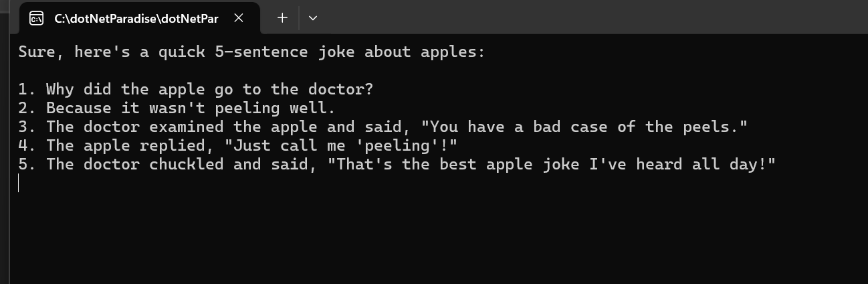
Task: Select the C:\dotNetParadise\dotNetPar tab title
Action: tap(136, 18)
